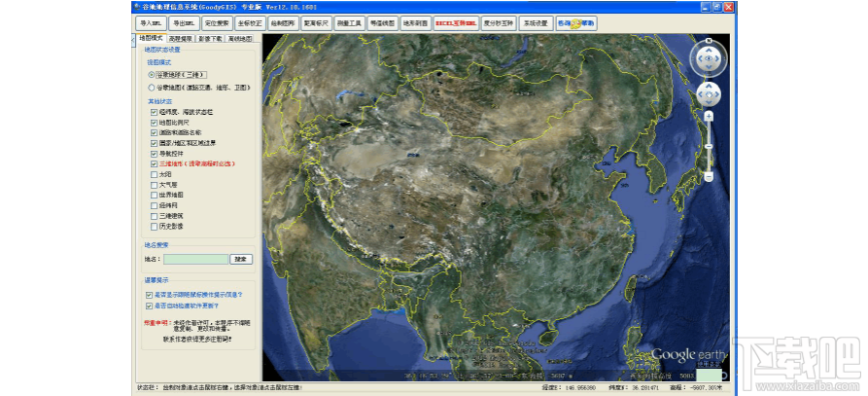Open the 坐标校正 tool
Viewport: 868px width, 396px height.
pyautogui.click(x=250, y=23)
